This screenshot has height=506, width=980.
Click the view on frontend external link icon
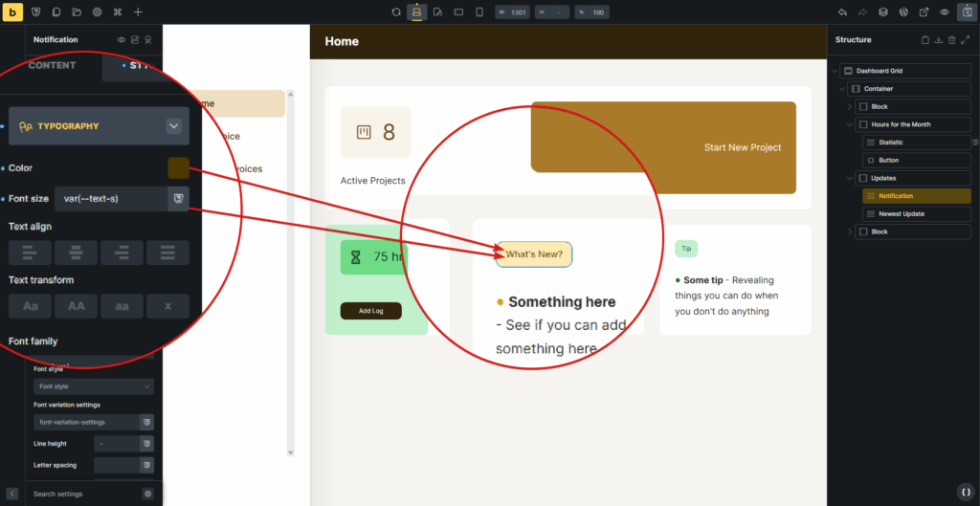(x=924, y=11)
